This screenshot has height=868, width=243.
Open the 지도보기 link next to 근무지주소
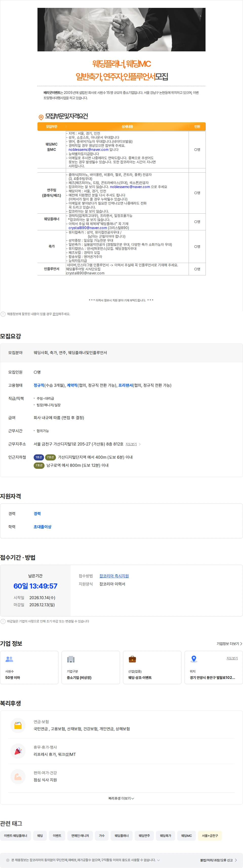[x=131, y=444]
